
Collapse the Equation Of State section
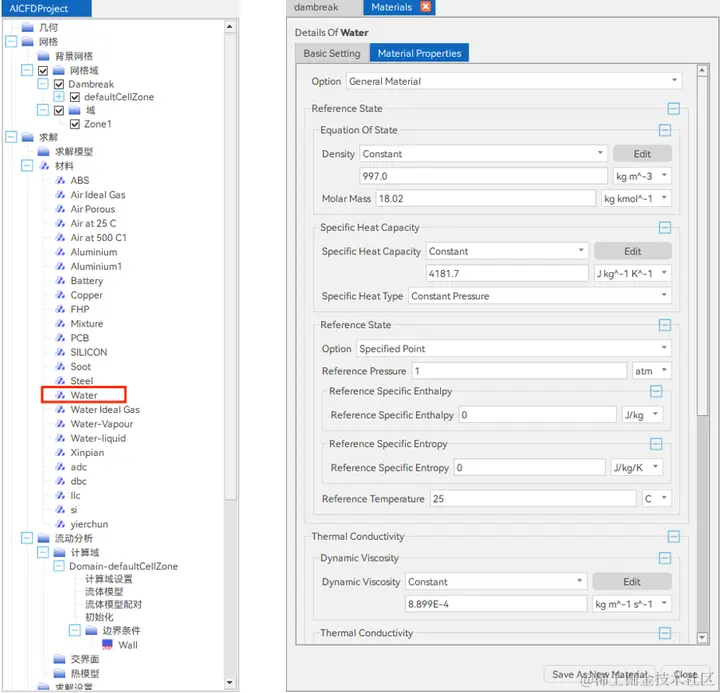tap(665, 130)
